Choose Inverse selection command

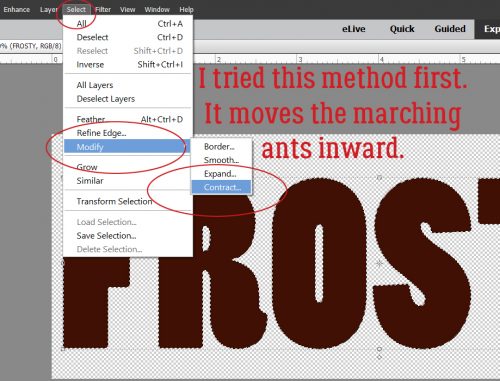pyautogui.click(x=127, y=65)
